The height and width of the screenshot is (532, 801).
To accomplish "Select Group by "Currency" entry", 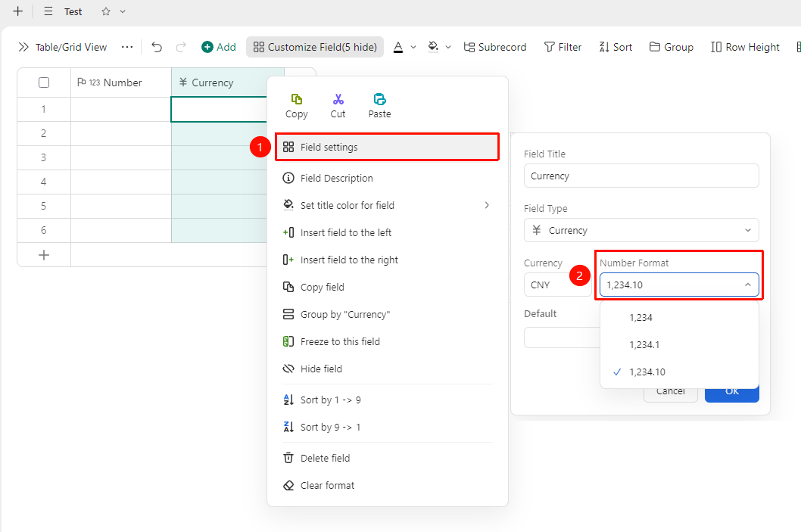I will [x=387, y=315].
